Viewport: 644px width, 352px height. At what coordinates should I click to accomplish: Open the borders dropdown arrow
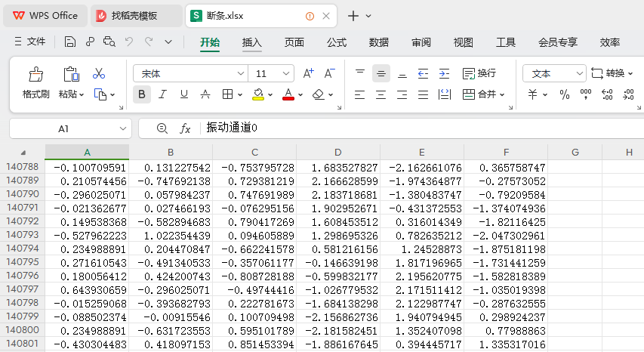pos(240,95)
